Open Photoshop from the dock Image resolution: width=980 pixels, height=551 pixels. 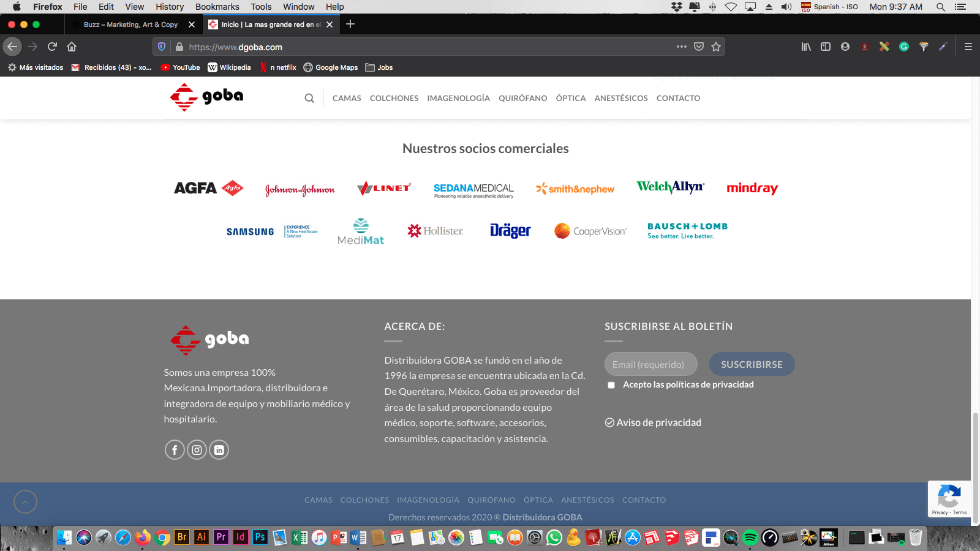[x=260, y=538]
